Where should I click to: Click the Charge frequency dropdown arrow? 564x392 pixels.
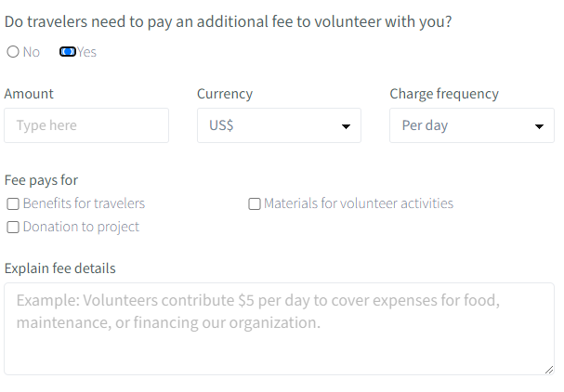pyautogui.click(x=539, y=126)
